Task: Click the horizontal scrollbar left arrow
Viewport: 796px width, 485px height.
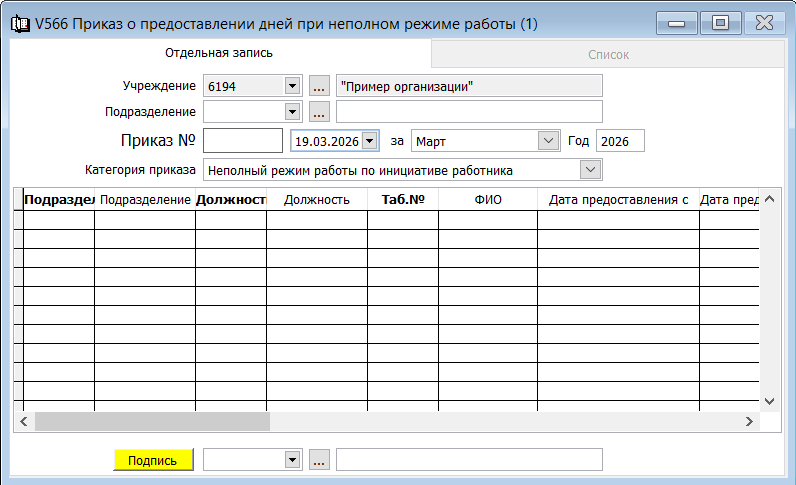Action: coord(23,422)
